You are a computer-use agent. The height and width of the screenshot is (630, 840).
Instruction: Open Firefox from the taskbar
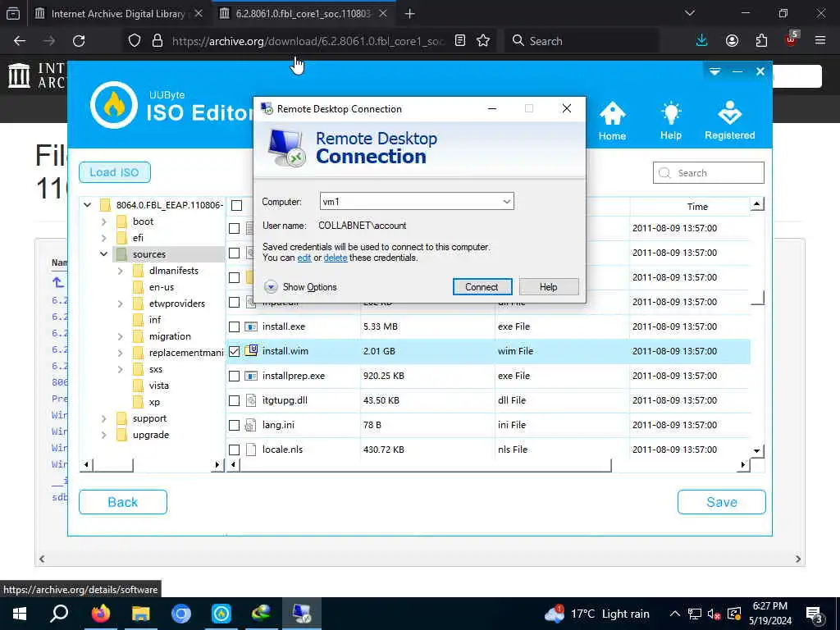click(100, 614)
